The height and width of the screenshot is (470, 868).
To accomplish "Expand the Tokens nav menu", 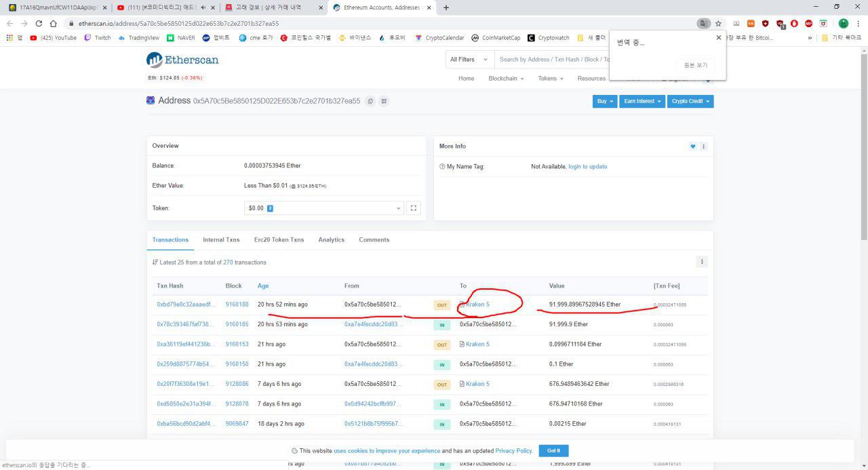I will 551,79.
